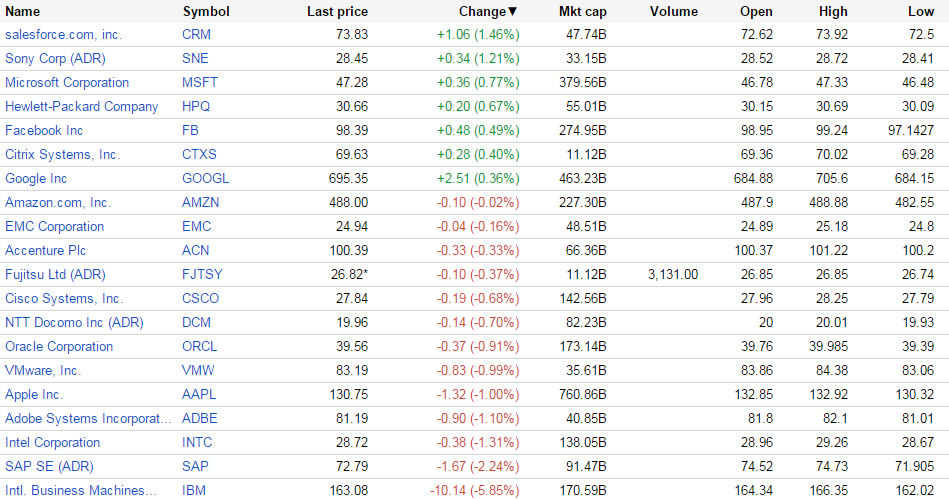Screen dimensions: 949x499
Task: Sort by Volume column header
Action: 673,12
